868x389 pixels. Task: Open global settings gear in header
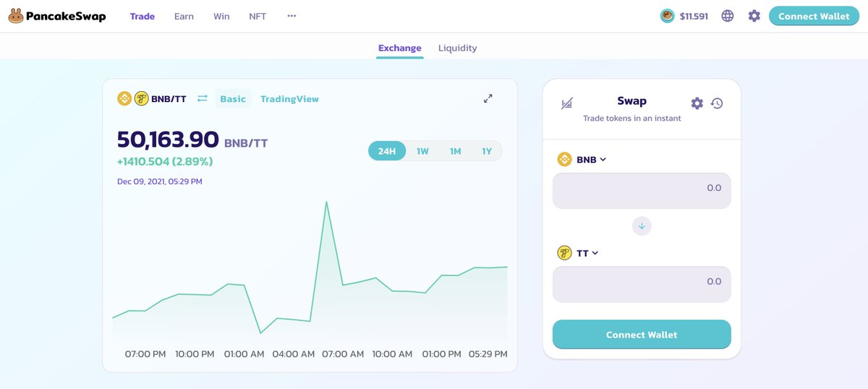tap(754, 16)
